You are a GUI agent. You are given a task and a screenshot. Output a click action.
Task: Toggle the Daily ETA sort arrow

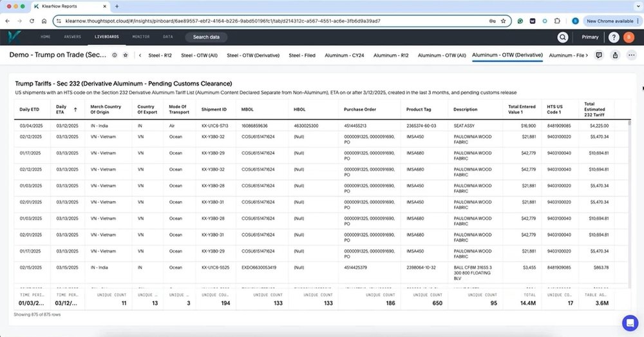(75, 110)
